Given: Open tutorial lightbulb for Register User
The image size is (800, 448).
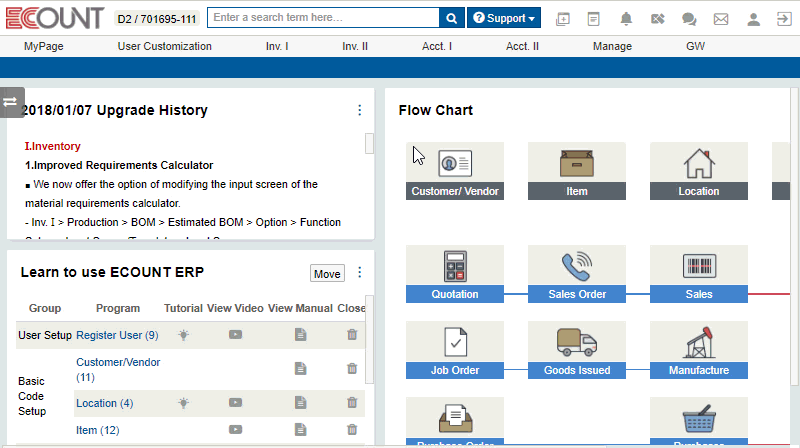Looking at the screenshot, I should 184,335.
